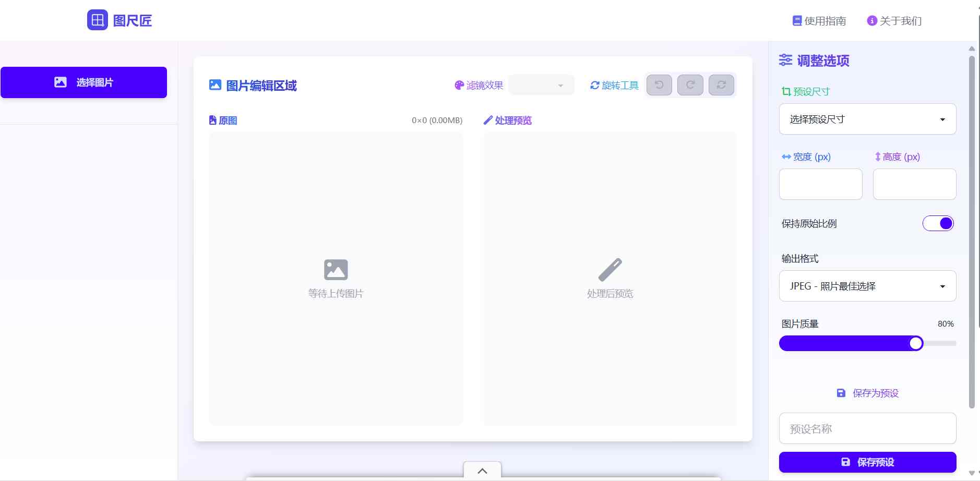
Task: Open the filter effect dropdown
Action: [x=541, y=85]
